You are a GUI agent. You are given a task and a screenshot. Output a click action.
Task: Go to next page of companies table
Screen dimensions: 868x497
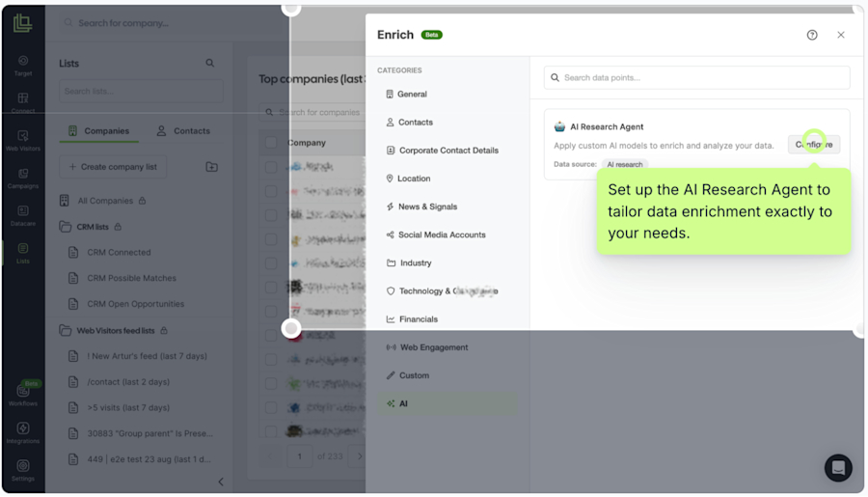click(360, 456)
